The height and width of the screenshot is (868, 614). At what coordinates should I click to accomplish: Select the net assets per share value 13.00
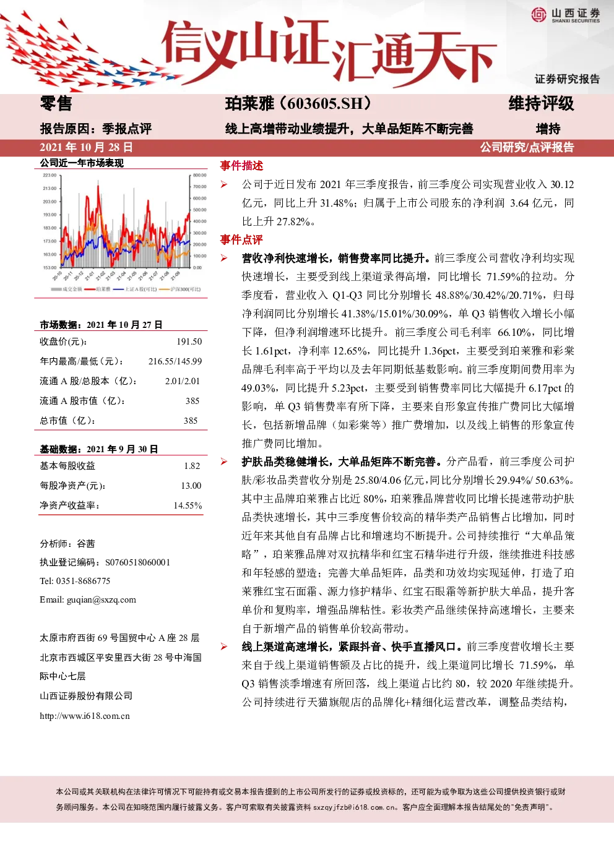coord(191,486)
